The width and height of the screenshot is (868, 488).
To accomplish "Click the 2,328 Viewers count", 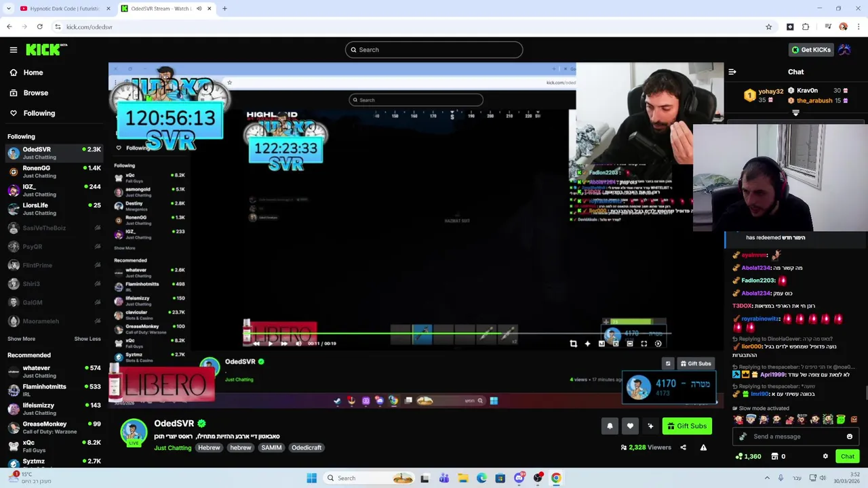I will 646,447.
